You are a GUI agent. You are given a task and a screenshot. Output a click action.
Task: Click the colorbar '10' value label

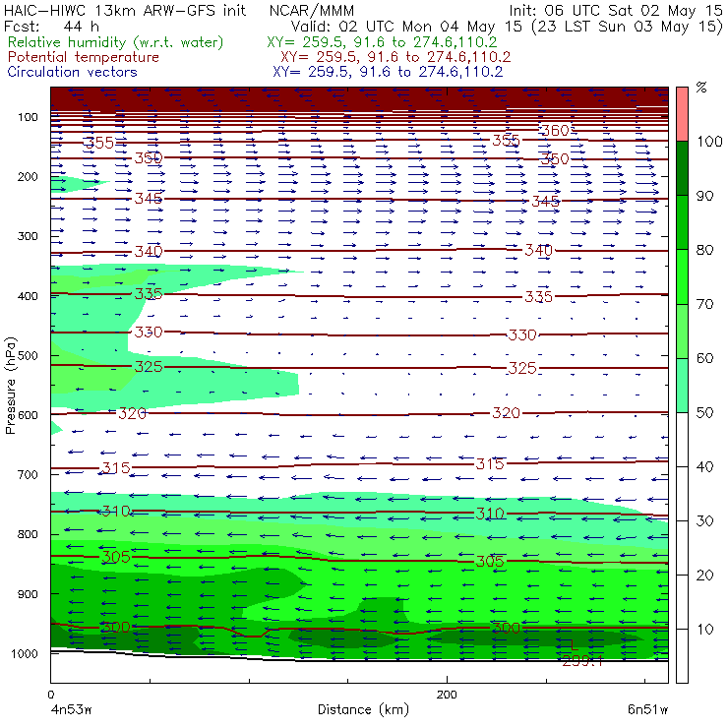(x=704, y=629)
